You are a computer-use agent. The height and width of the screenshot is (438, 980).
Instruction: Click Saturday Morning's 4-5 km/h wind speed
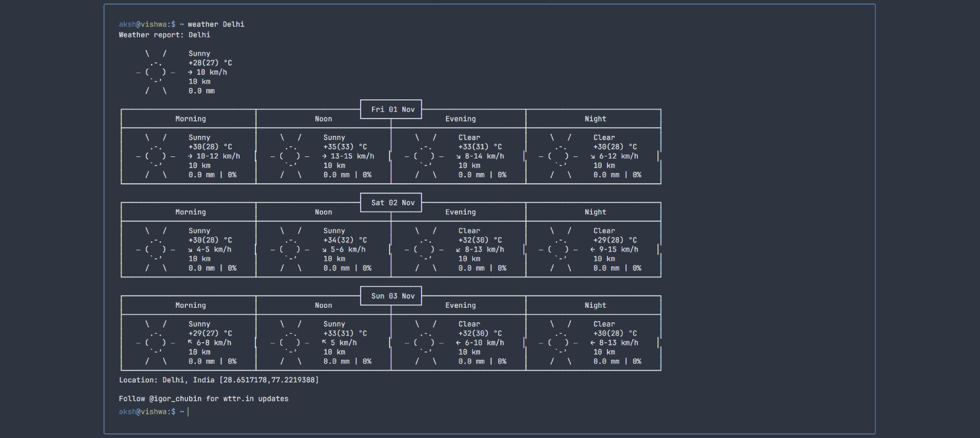pyautogui.click(x=213, y=250)
